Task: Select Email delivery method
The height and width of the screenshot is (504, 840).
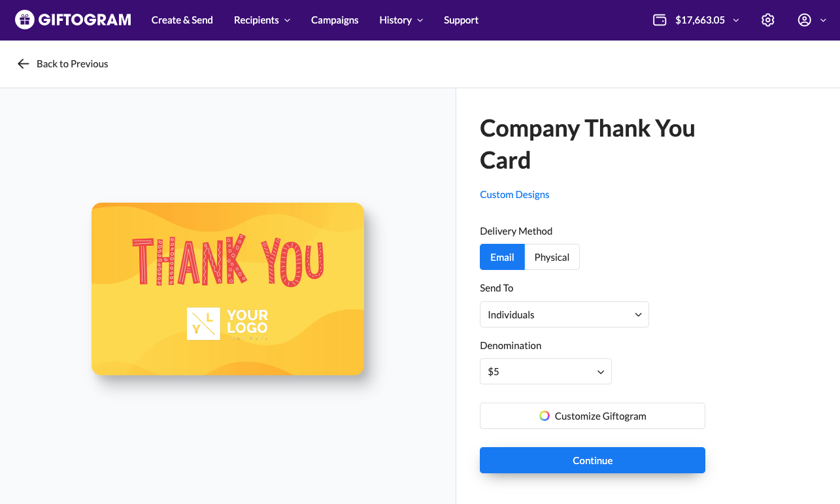Action: [x=502, y=257]
